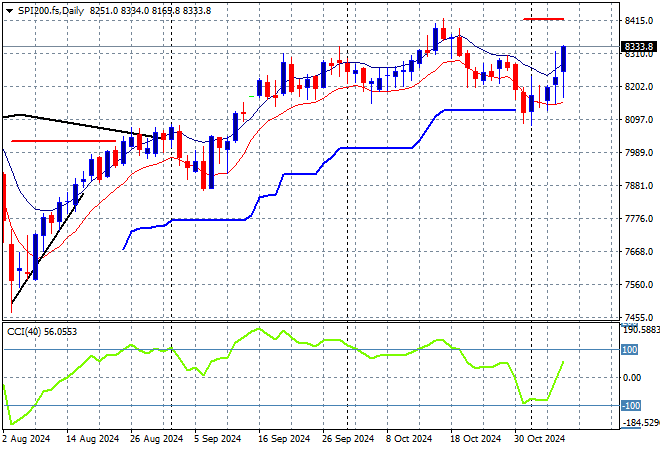Image resolution: width=660 pixels, height=450 pixels.
Task: Click the 26 Aug 2024 date label
Action: [x=157, y=439]
